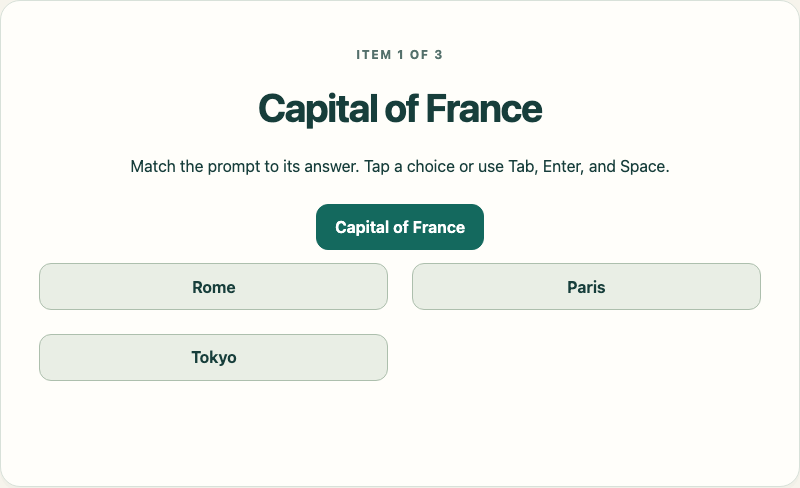The image size is (800, 488).
Task: Click the Match the prompt instruction text
Action: tap(399, 166)
